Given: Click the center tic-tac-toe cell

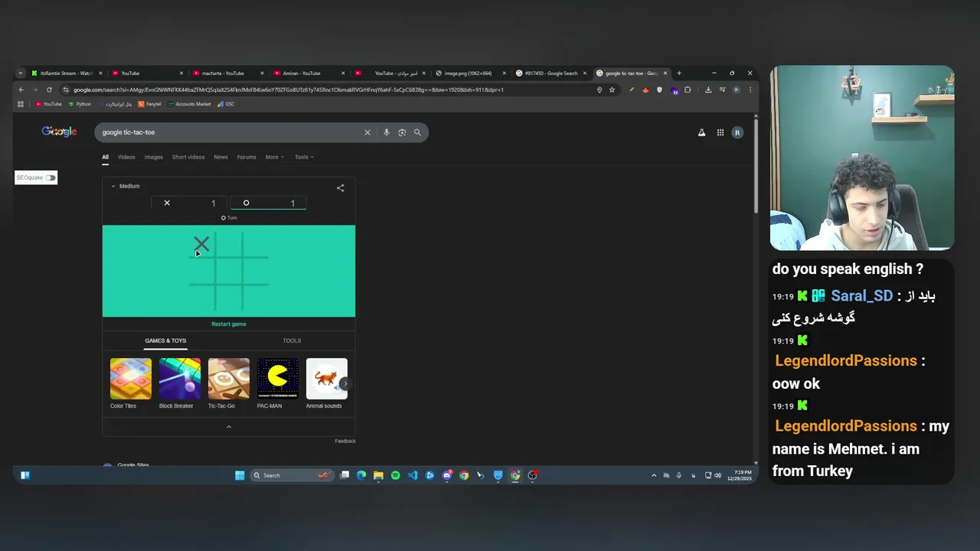Looking at the screenshot, I should (x=229, y=271).
